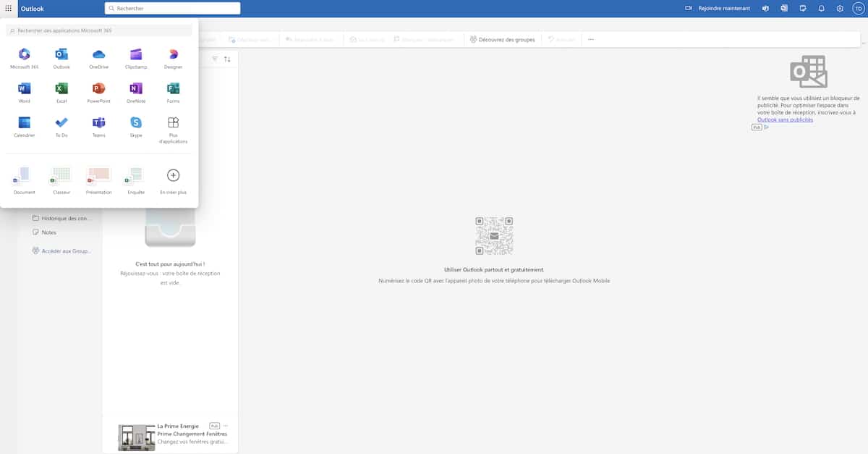Close the app launcher via waffle icon
Screen dimensions: 868x454
pyautogui.click(x=8, y=8)
